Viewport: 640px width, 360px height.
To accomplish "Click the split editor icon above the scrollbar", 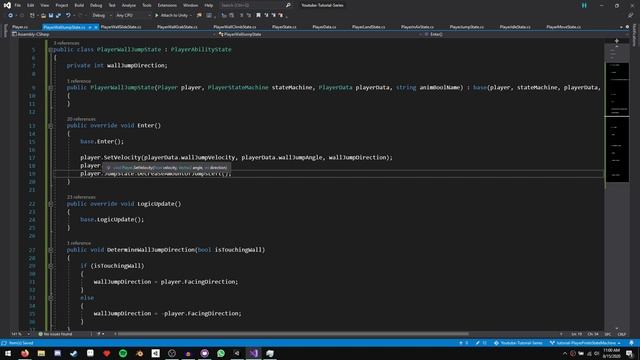I will click(x=617, y=41).
